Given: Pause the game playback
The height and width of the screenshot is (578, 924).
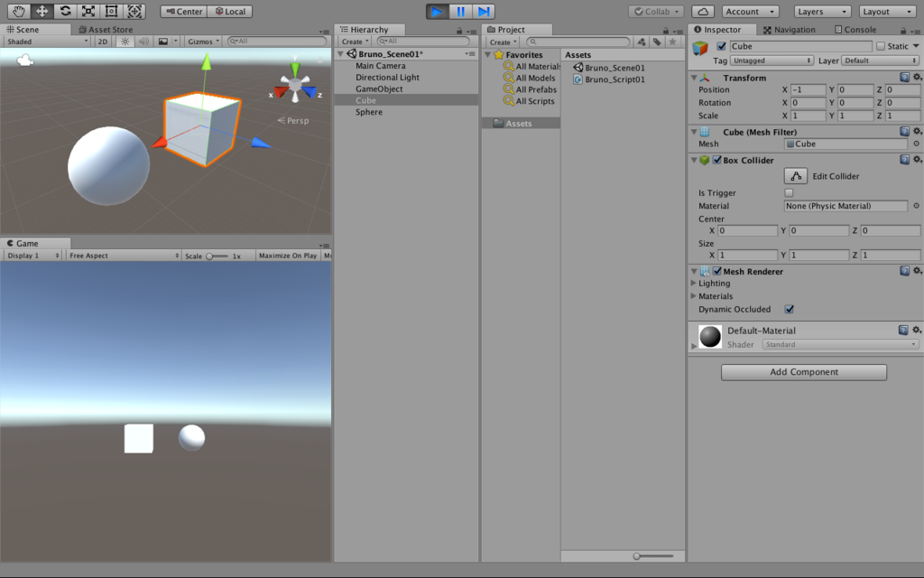Looking at the screenshot, I should pyautogui.click(x=460, y=11).
